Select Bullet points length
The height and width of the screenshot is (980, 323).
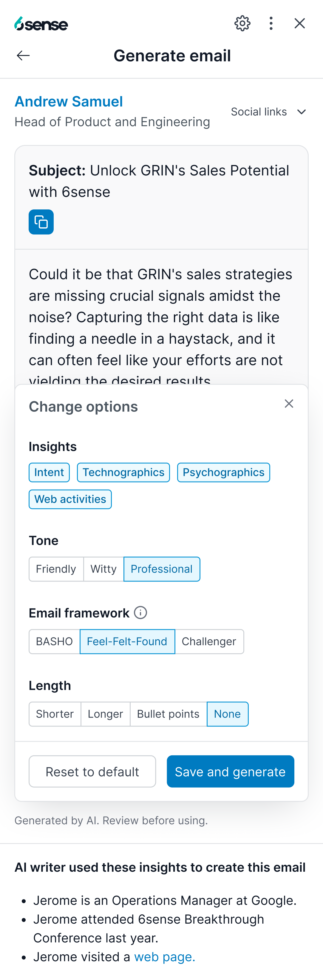168,714
